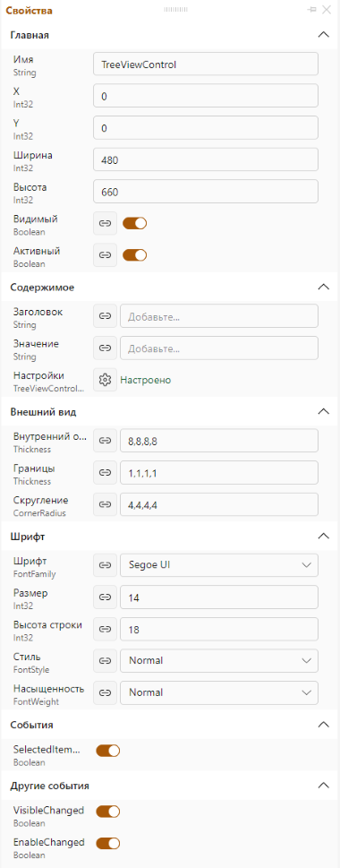The height and width of the screenshot is (868, 340).
Task: Click the Главная section header
Action: 170,35
